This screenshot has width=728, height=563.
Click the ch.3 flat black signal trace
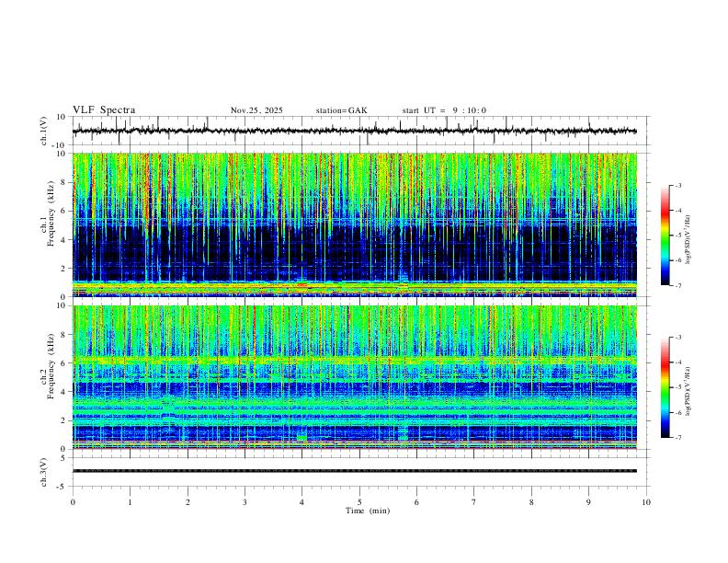[x=354, y=471]
